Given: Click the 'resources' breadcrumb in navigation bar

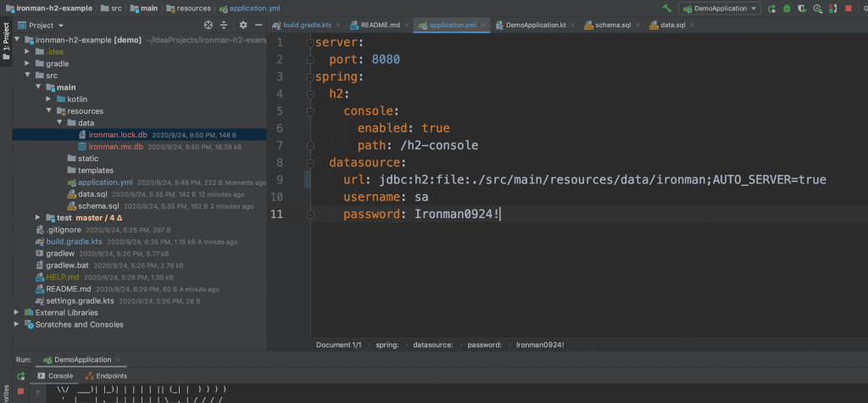Looking at the screenshot, I should point(193,8).
